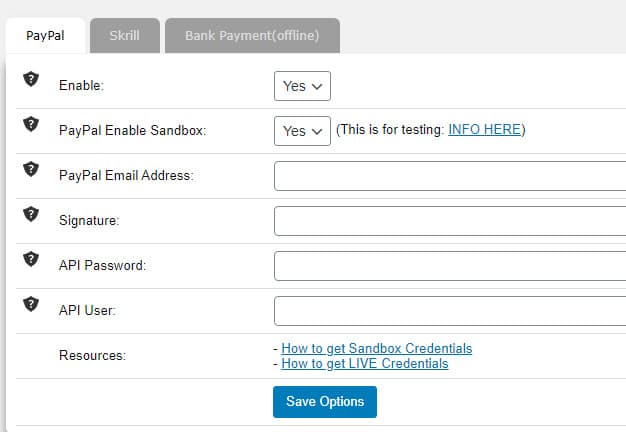Click the Save Options button
The height and width of the screenshot is (432, 626).
point(325,402)
